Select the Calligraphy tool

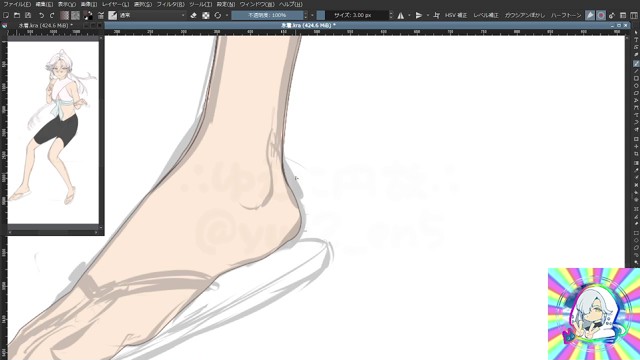click(636, 55)
